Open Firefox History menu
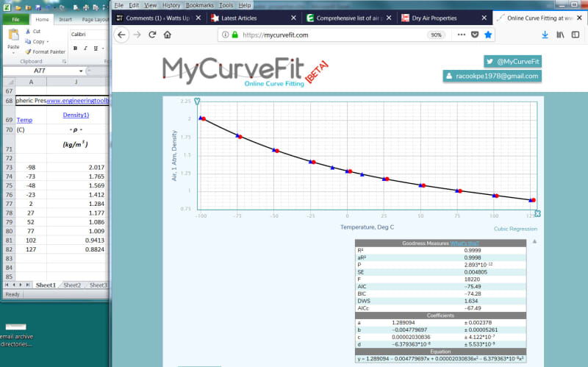The height and width of the screenshot is (367, 588). (x=171, y=5)
